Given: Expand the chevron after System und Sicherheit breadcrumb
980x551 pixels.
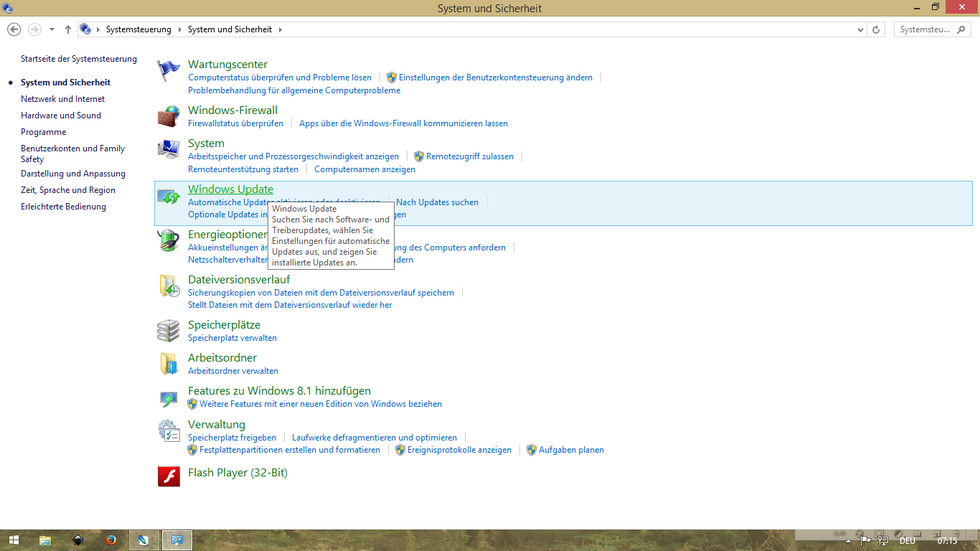Looking at the screenshot, I should click(x=280, y=29).
